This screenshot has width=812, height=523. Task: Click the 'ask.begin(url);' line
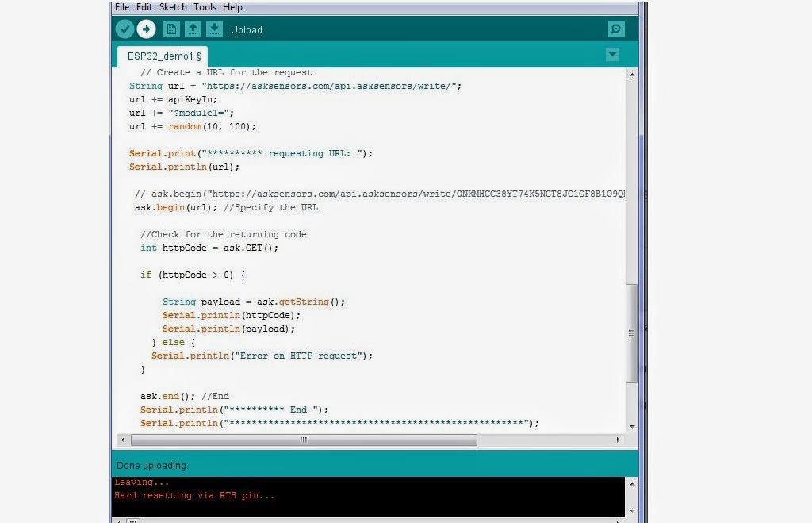[x=226, y=207]
